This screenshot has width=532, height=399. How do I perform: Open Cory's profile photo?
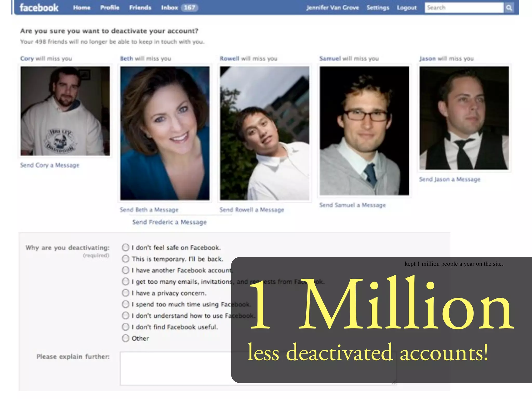(x=65, y=111)
